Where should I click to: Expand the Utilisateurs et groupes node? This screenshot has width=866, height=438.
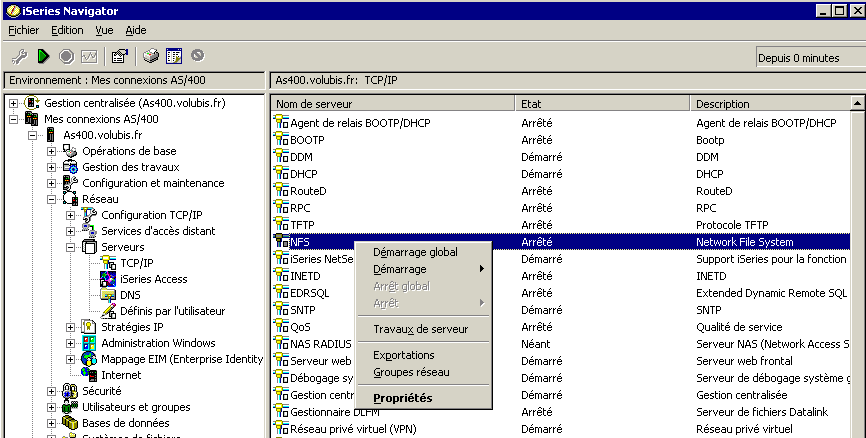pyautogui.click(x=51, y=408)
